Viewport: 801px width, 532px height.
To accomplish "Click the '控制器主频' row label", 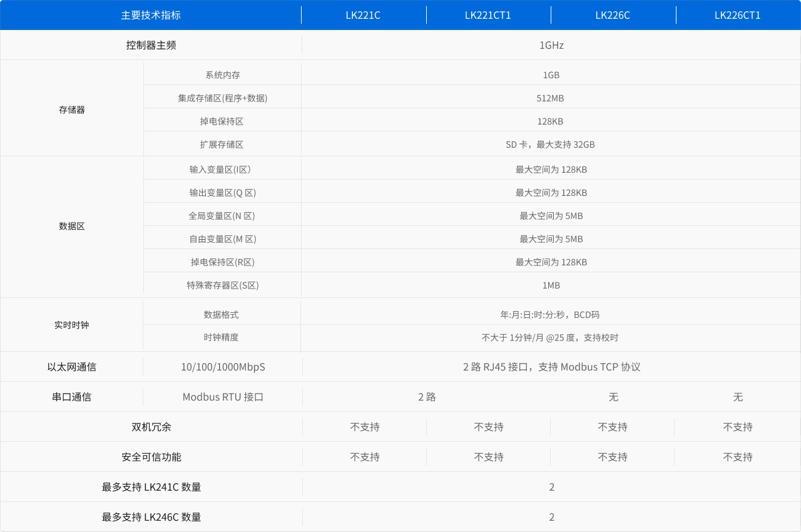I will [x=151, y=45].
